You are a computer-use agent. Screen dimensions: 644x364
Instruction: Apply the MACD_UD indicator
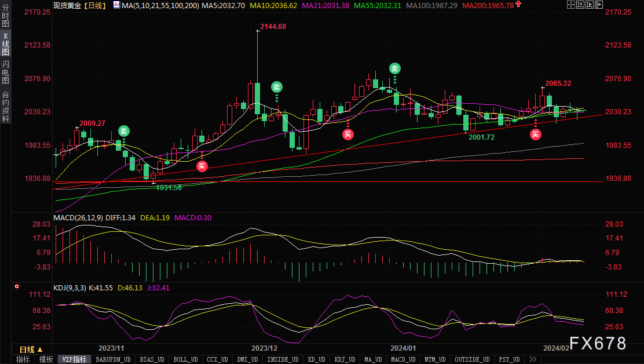click(402, 359)
